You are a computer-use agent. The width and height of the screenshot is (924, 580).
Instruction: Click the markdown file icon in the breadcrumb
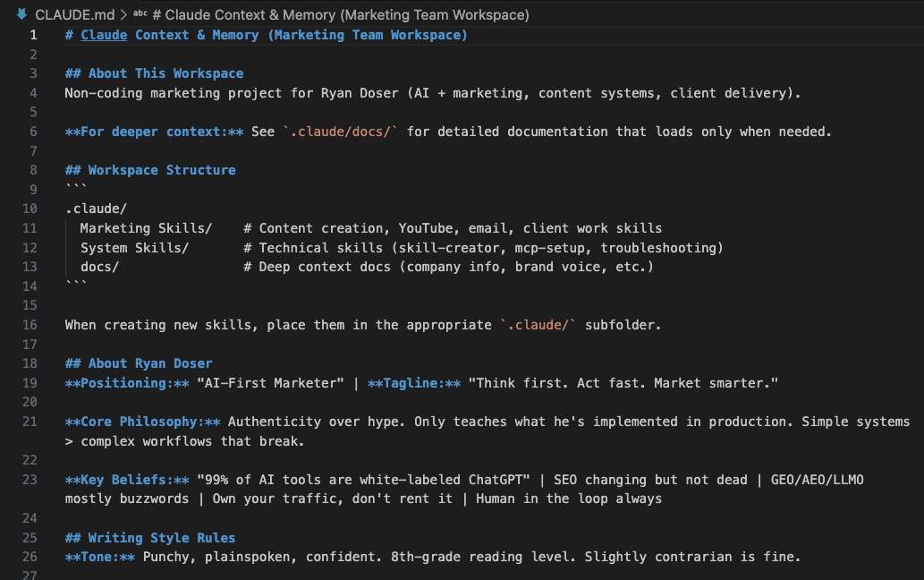[21, 14]
